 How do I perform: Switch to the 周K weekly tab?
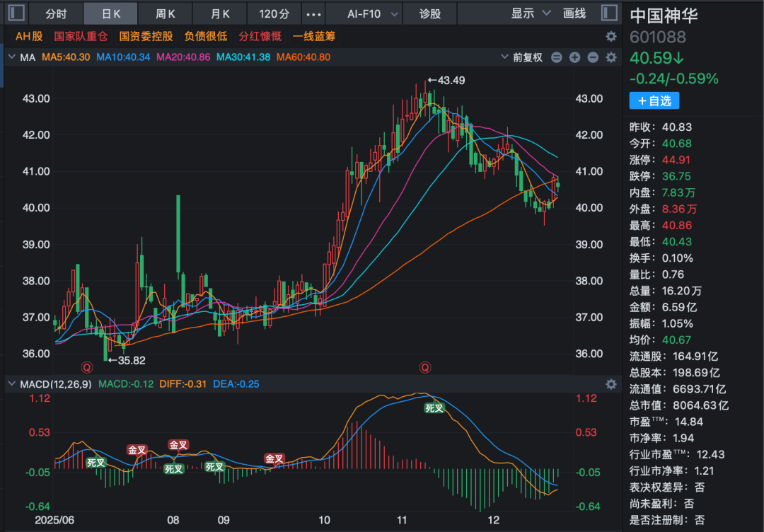165,13
